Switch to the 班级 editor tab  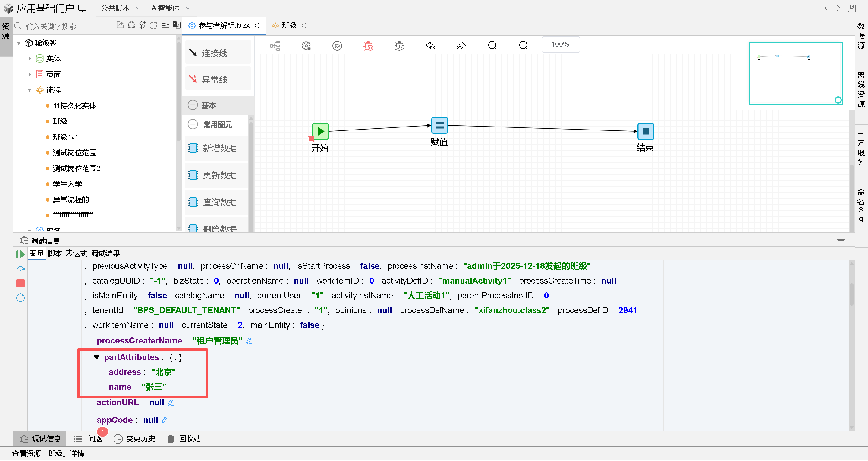(x=289, y=26)
